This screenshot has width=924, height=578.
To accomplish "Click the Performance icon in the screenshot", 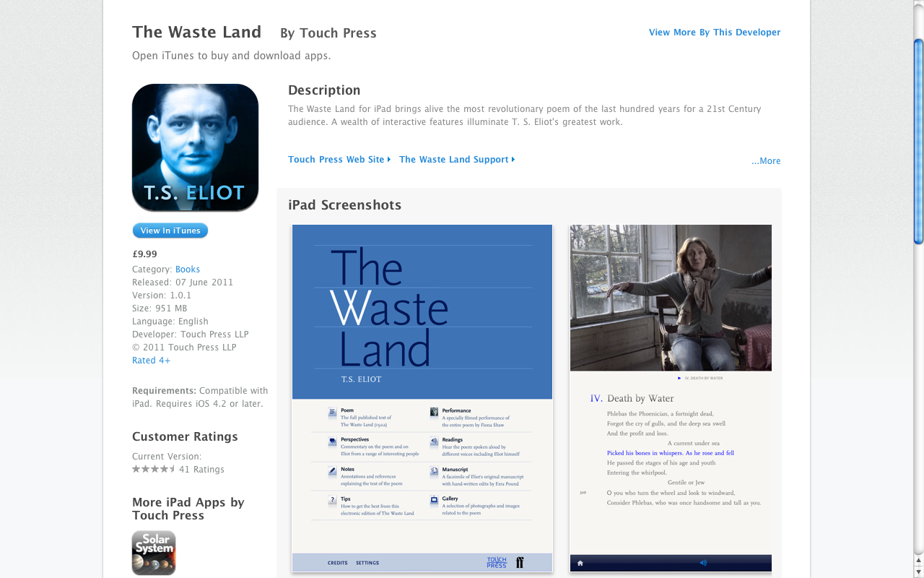I will 434,413.
